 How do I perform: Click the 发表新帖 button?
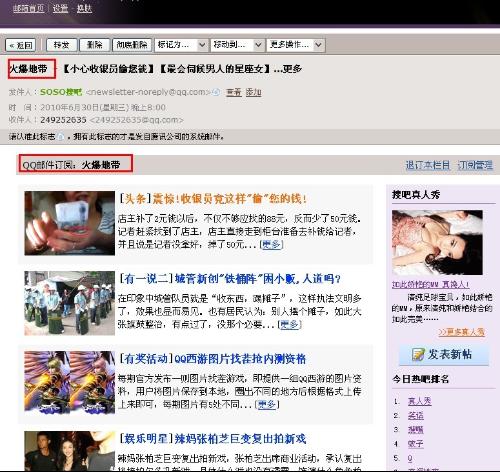click(444, 355)
